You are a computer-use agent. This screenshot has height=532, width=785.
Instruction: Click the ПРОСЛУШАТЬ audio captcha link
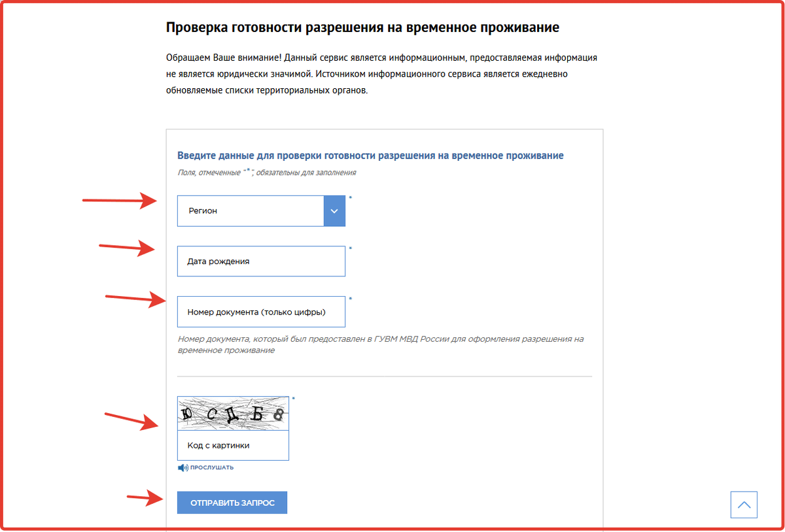[212, 468]
